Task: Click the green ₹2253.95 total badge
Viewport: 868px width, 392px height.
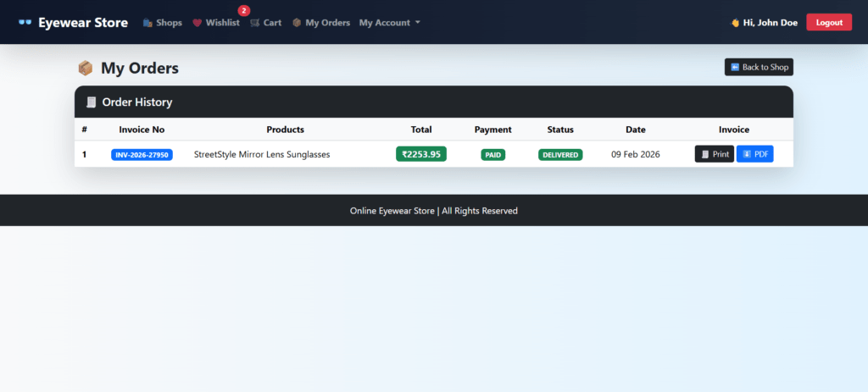Action: pyautogui.click(x=421, y=154)
